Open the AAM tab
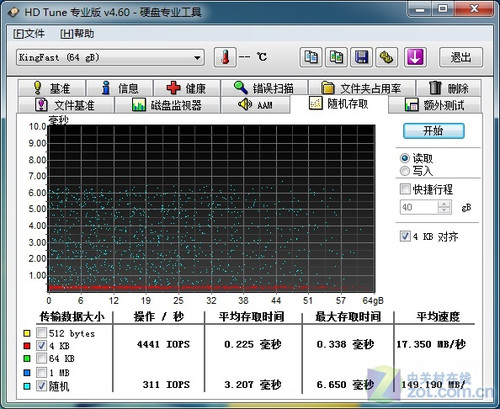Image resolution: width=500 pixels, height=409 pixels. 255,105
